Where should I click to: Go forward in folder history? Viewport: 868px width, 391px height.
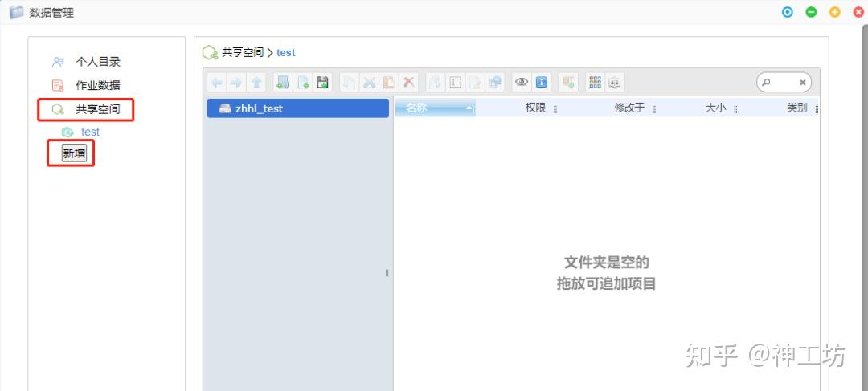(x=236, y=83)
